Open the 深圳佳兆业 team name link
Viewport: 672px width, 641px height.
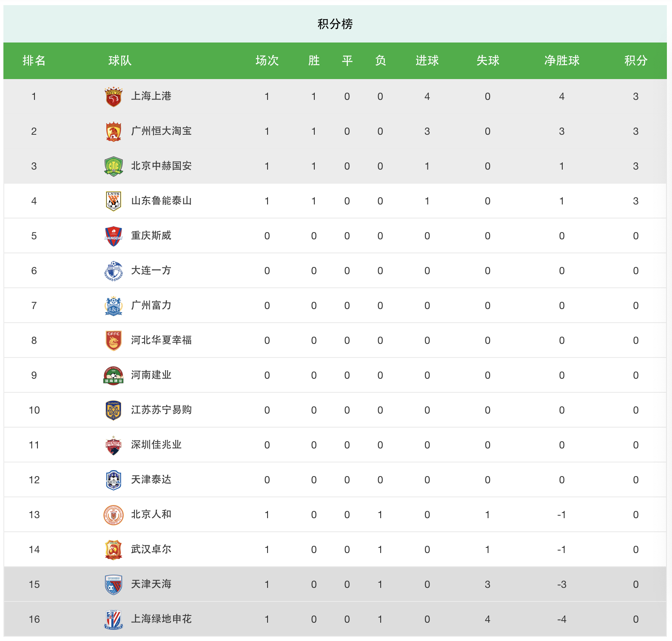pyautogui.click(x=156, y=445)
